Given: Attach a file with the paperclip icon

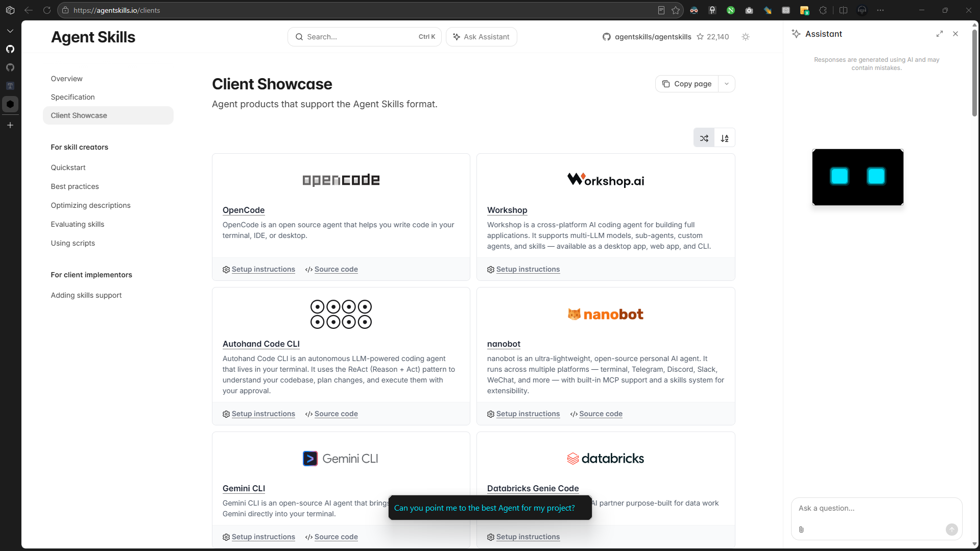Looking at the screenshot, I should [801, 530].
